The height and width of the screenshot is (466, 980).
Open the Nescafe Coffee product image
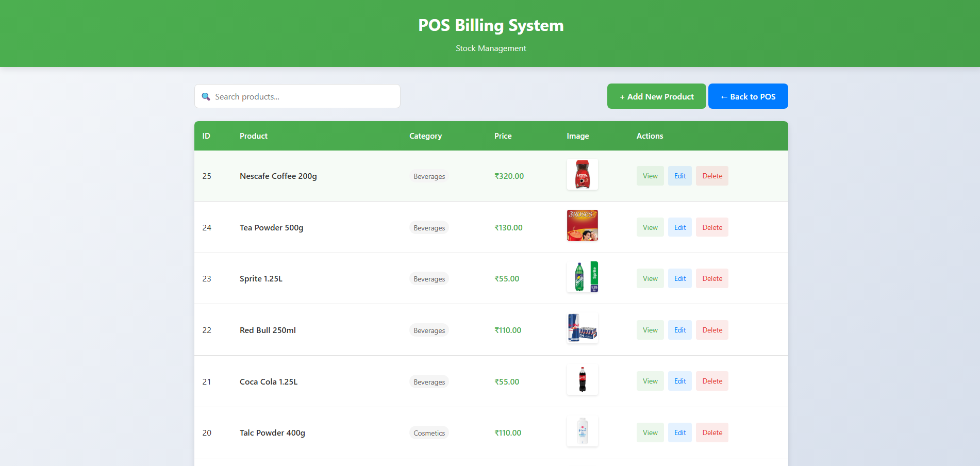(582, 174)
